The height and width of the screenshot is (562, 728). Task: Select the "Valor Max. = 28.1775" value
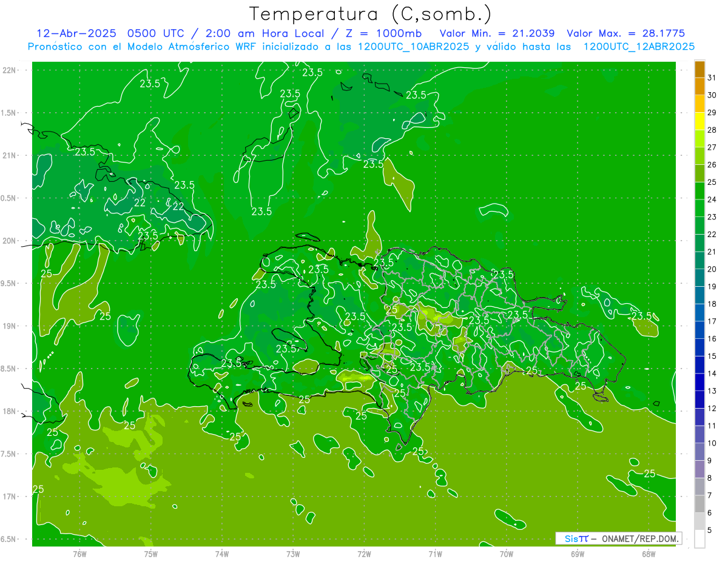pyautogui.click(x=625, y=33)
